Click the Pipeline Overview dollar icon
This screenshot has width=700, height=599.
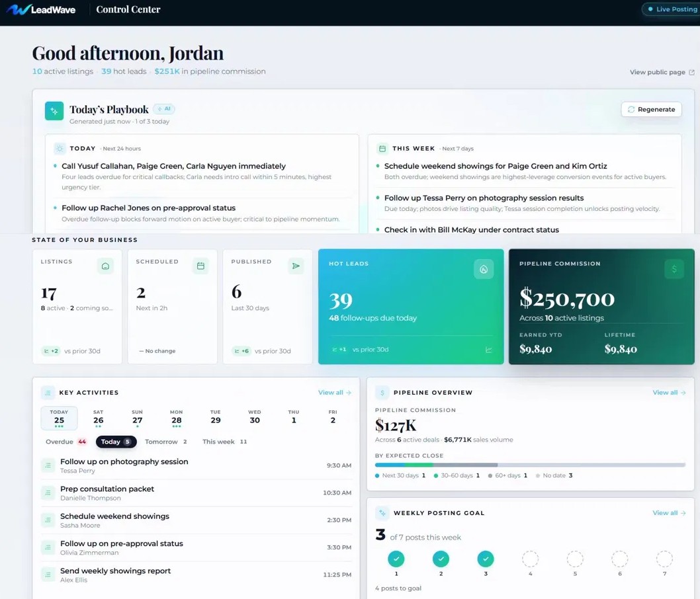[x=382, y=393]
